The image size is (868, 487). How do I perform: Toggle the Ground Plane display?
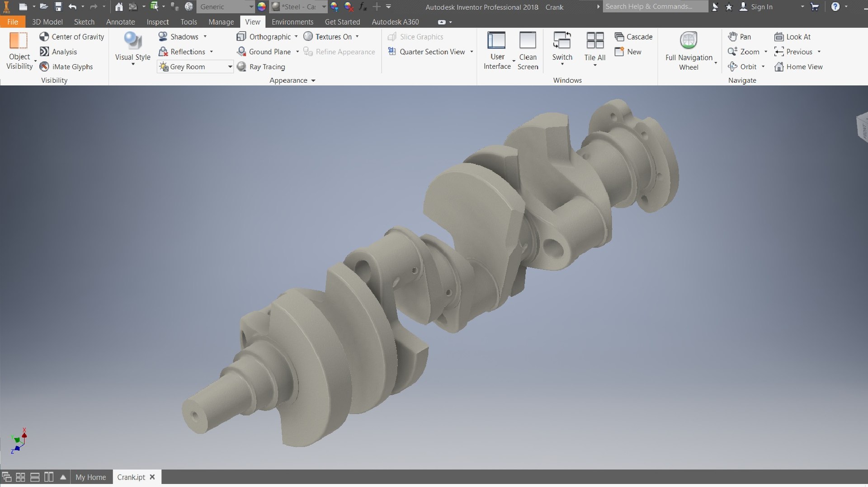pyautogui.click(x=264, y=52)
